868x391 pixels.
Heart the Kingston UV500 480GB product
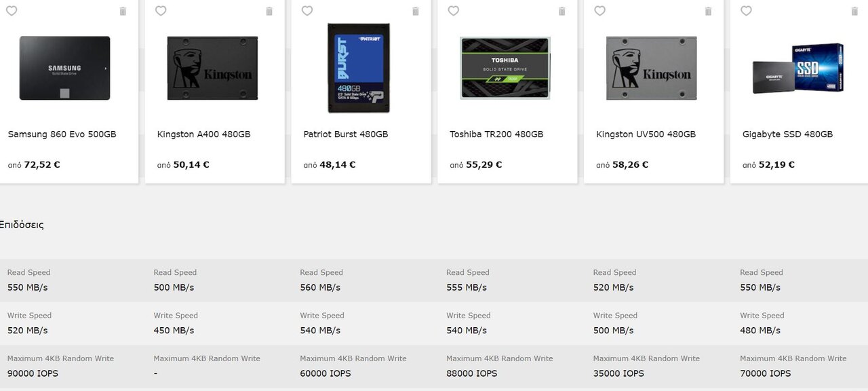tap(600, 11)
